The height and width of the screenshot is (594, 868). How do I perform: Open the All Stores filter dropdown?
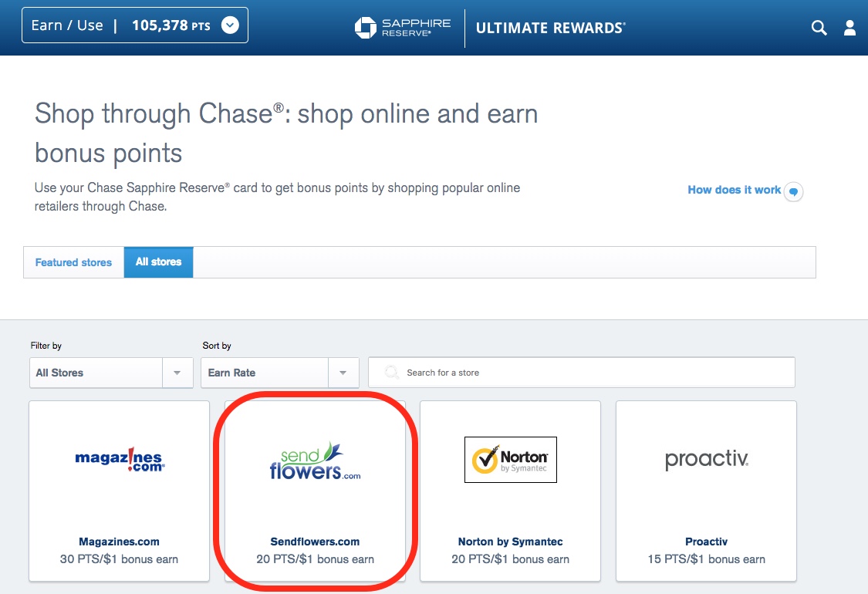pyautogui.click(x=111, y=373)
